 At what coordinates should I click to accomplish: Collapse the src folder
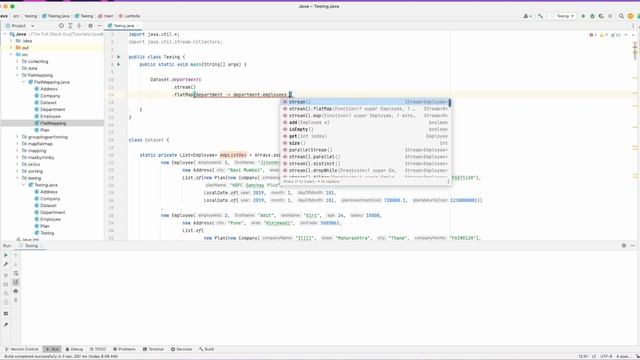pos(11,54)
